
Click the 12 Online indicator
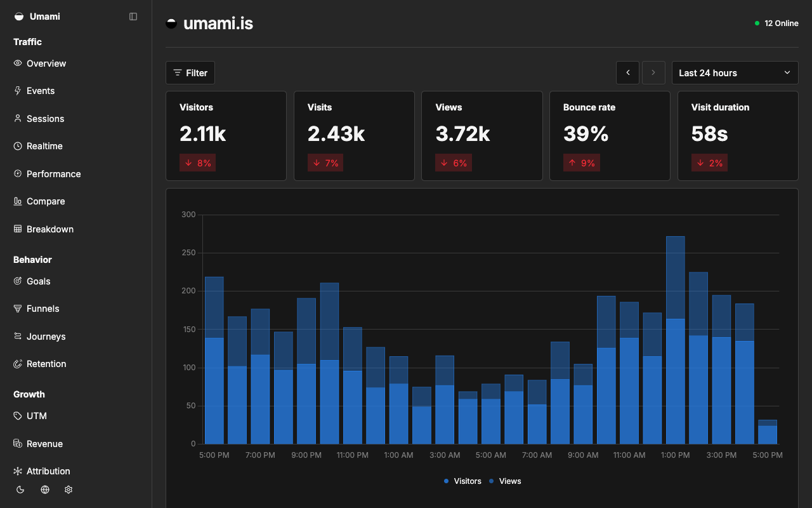pyautogui.click(x=776, y=23)
